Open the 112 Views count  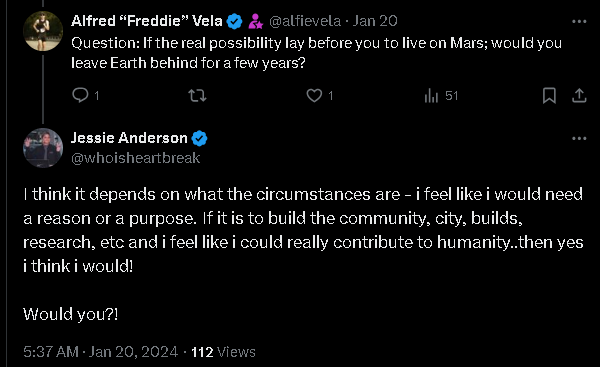click(x=223, y=352)
